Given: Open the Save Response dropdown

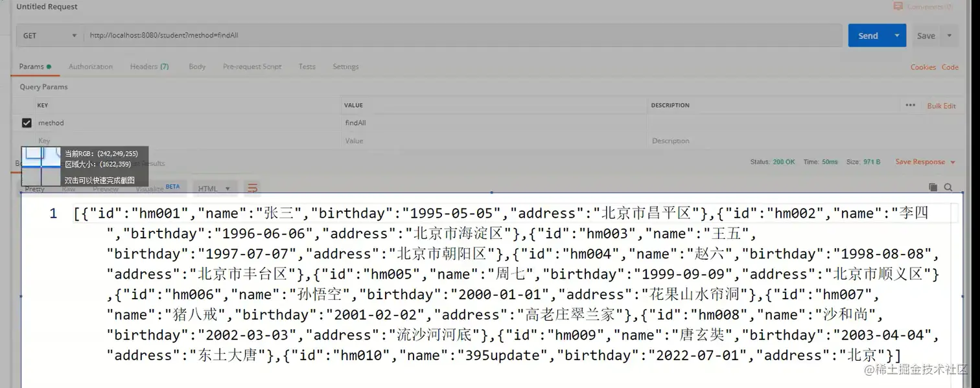Looking at the screenshot, I should [926, 162].
